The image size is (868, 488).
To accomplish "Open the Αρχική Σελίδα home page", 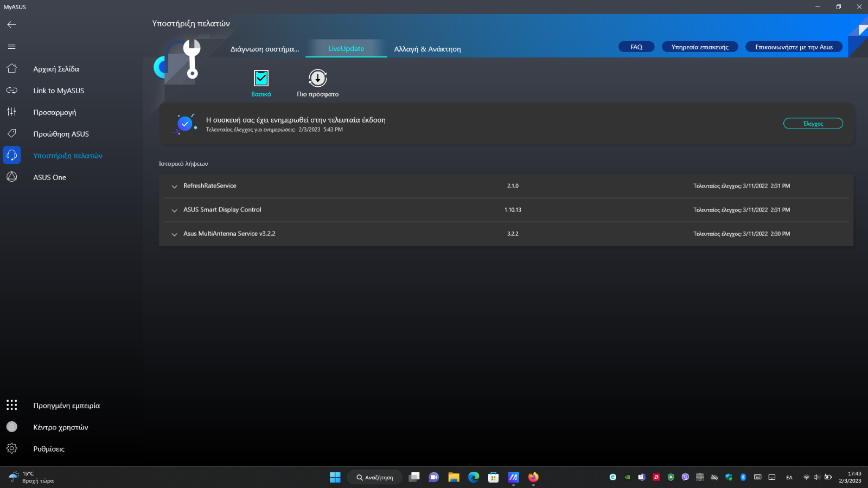I will point(56,69).
